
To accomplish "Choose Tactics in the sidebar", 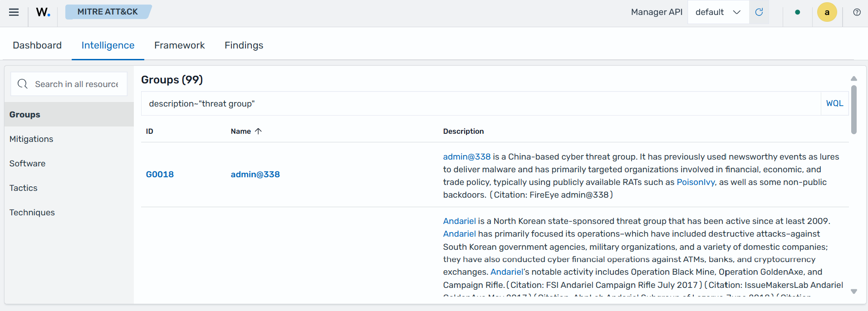I will (69, 188).
